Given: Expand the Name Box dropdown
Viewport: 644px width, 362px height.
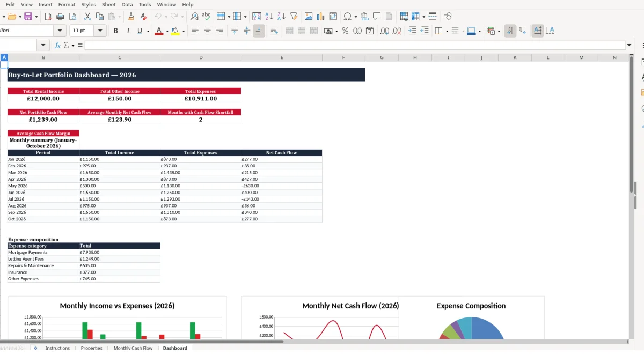Looking at the screenshot, I should [43, 46].
